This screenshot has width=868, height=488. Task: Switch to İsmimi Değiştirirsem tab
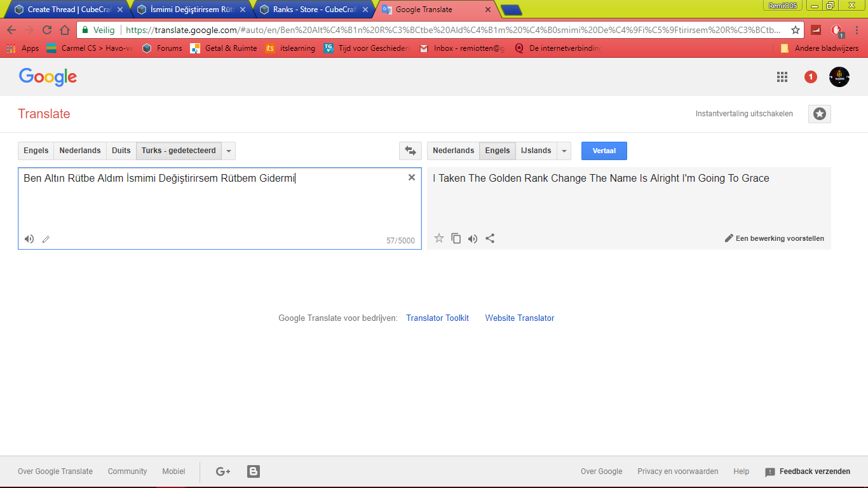pyautogui.click(x=191, y=10)
